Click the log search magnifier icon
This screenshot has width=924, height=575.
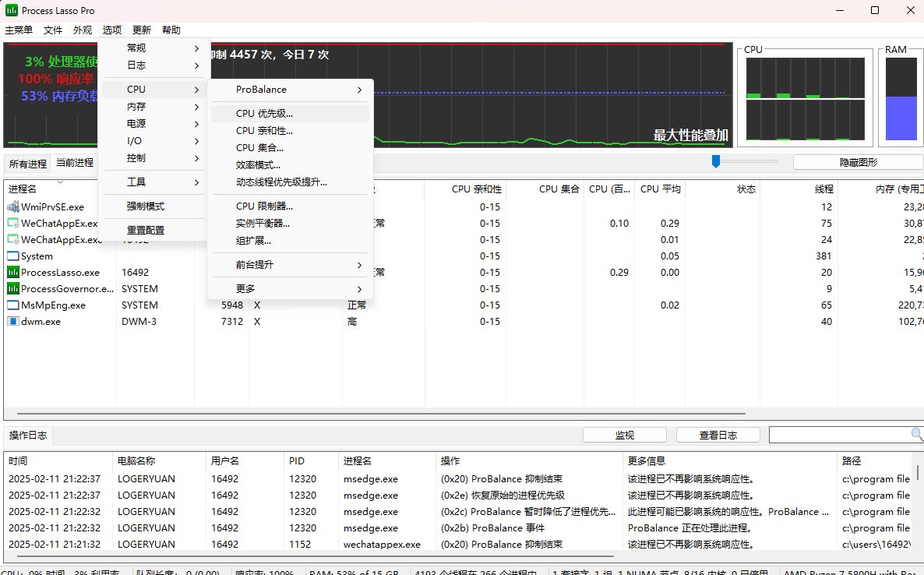(917, 435)
